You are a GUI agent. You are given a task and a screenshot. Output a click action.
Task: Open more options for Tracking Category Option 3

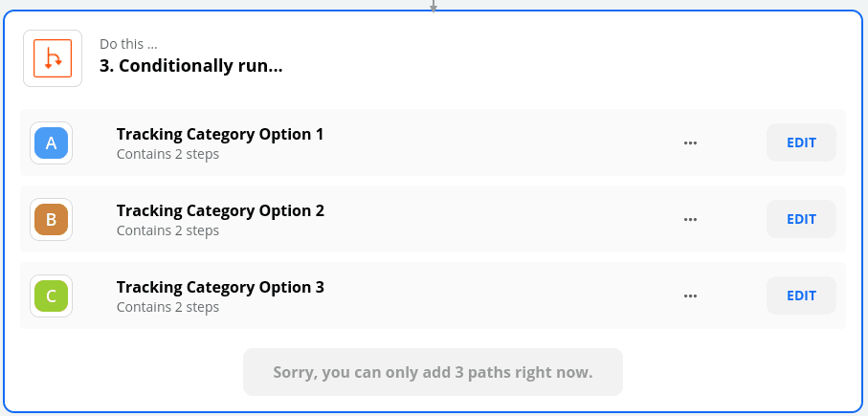[x=691, y=296]
